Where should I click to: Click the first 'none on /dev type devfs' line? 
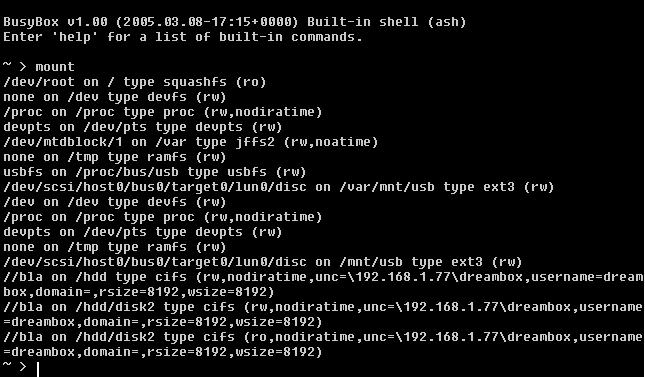click(115, 97)
